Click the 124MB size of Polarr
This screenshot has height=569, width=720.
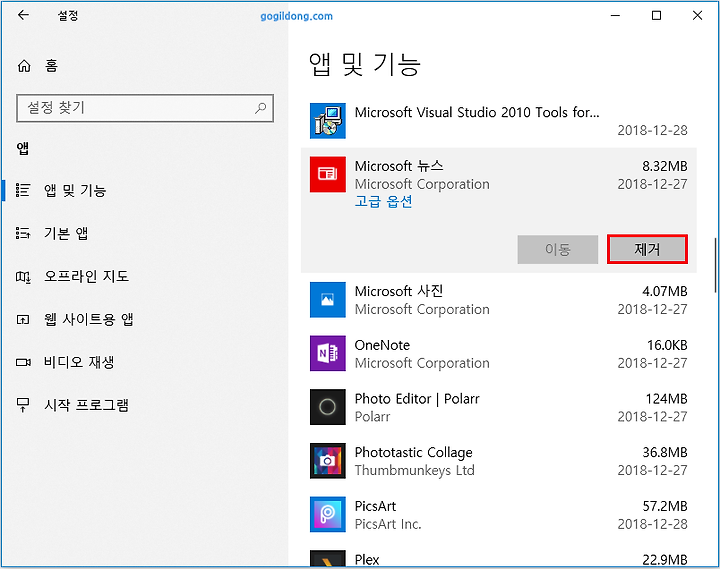pyautogui.click(x=666, y=399)
